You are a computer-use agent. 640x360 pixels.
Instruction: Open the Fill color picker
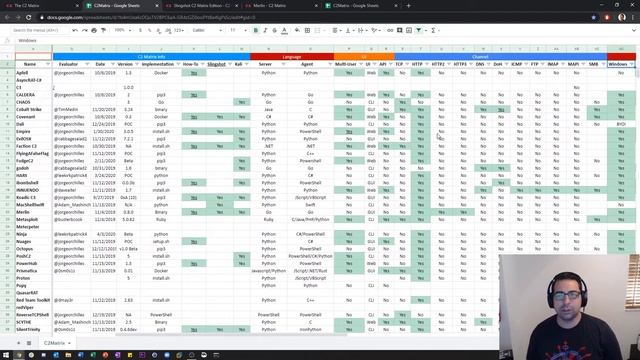pos(297,30)
